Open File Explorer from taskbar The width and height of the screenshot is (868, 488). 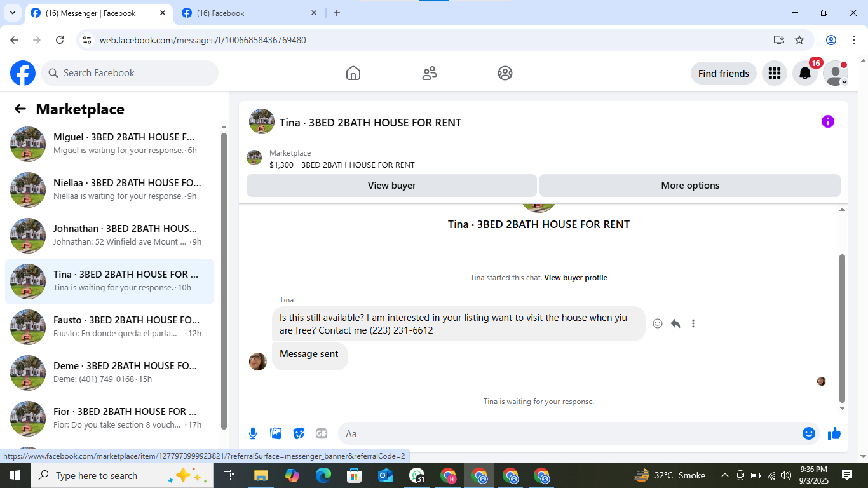click(x=261, y=475)
